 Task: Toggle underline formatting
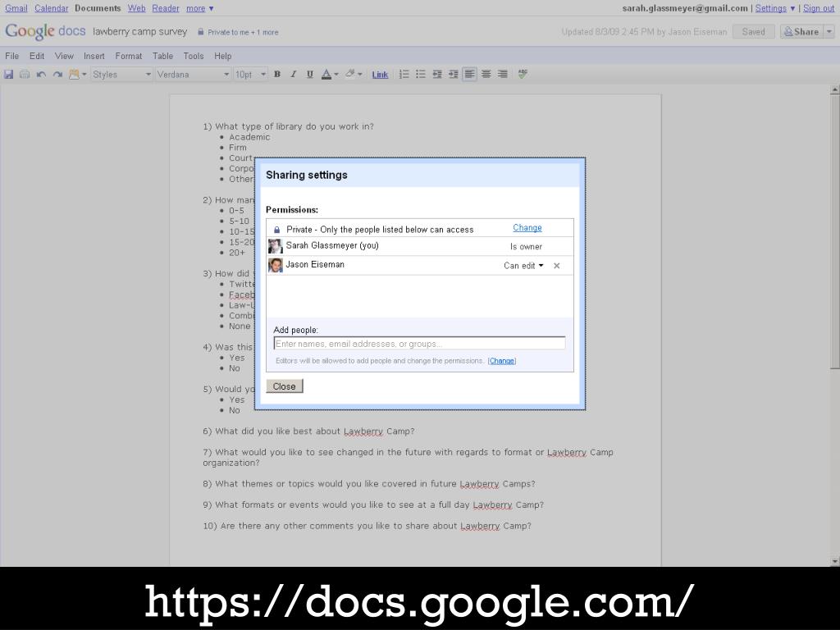(309, 75)
